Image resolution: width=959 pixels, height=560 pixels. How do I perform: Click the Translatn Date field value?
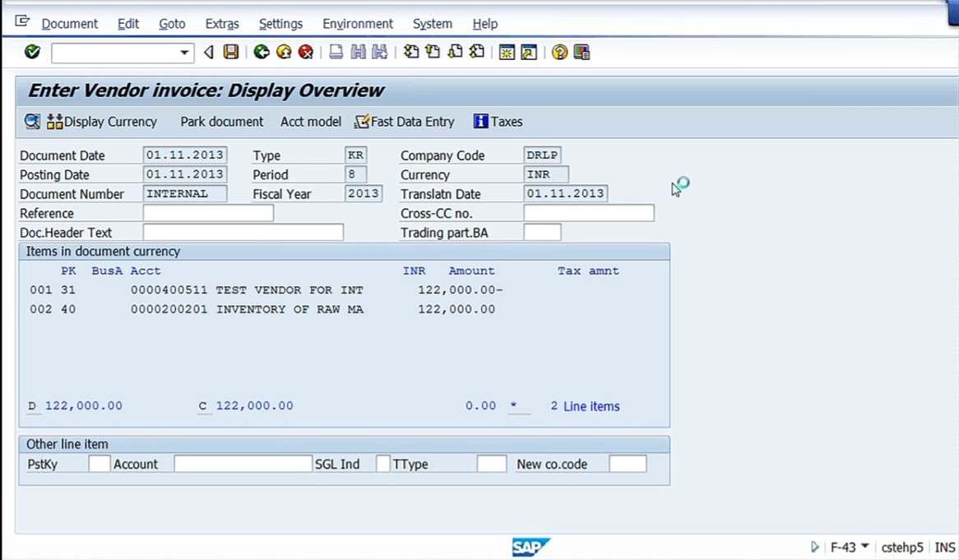566,194
